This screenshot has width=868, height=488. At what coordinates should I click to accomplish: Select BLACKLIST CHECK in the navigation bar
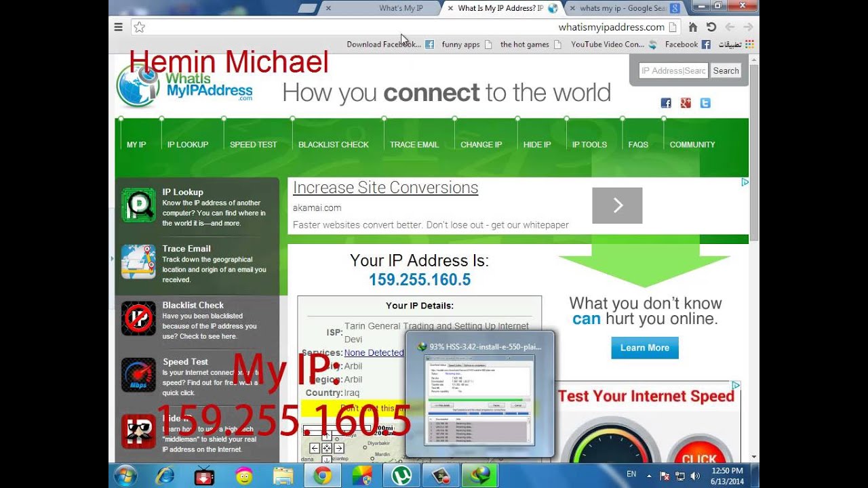[x=334, y=144]
